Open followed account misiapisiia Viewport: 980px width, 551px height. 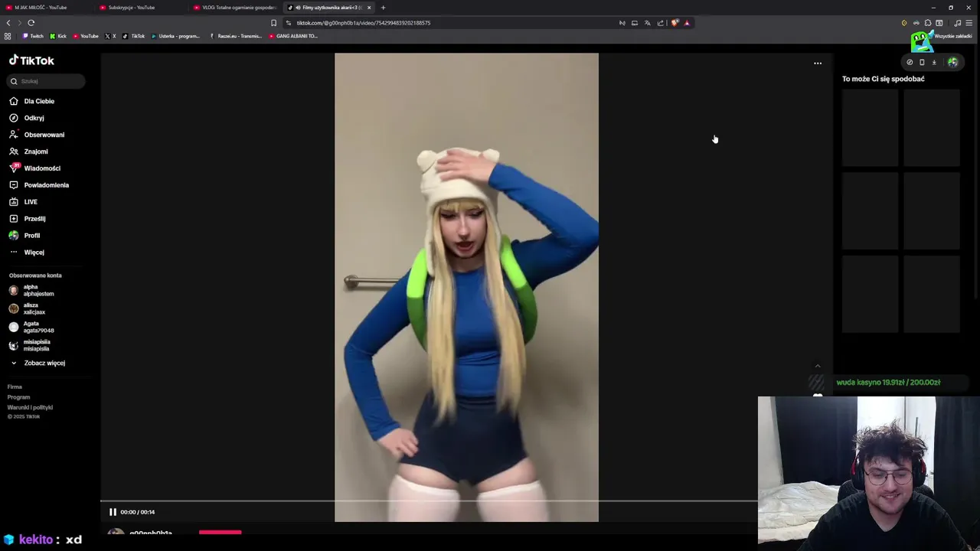tap(30, 345)
